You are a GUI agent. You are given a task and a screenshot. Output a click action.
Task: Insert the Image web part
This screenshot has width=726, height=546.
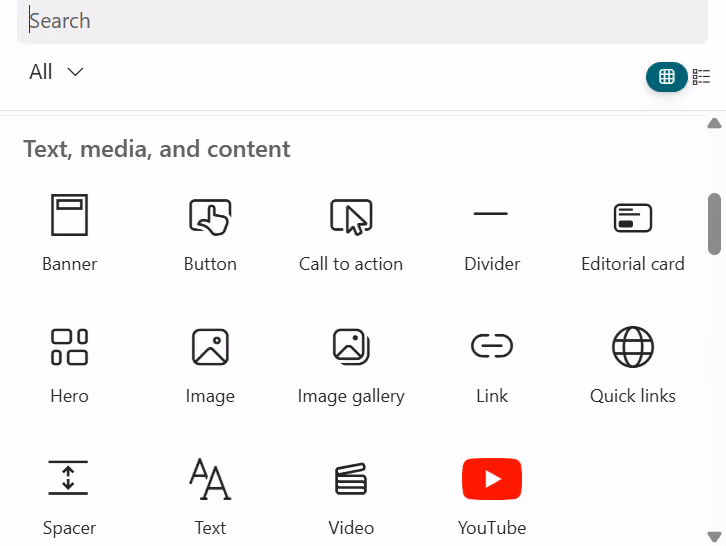pos(210,366)
